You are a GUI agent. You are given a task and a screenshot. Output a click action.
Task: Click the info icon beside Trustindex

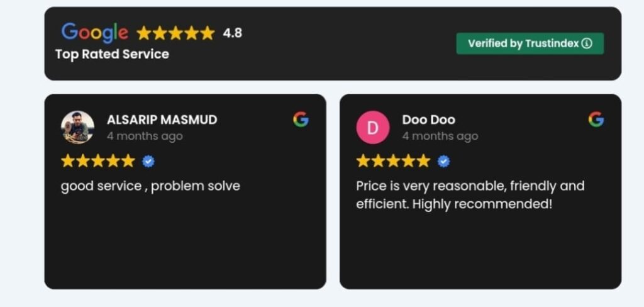click(587, 43)
